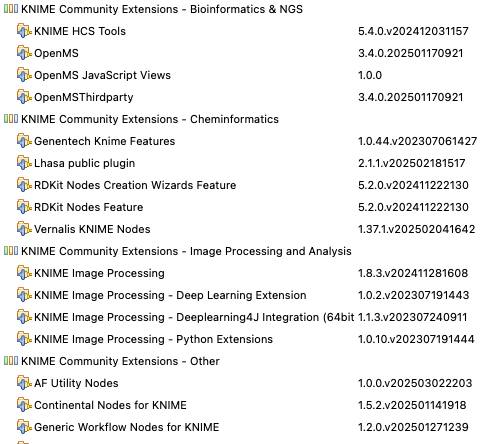Select the RDKit Nodes Feature entry
483x444 pixels.
(x=89, y=207)
